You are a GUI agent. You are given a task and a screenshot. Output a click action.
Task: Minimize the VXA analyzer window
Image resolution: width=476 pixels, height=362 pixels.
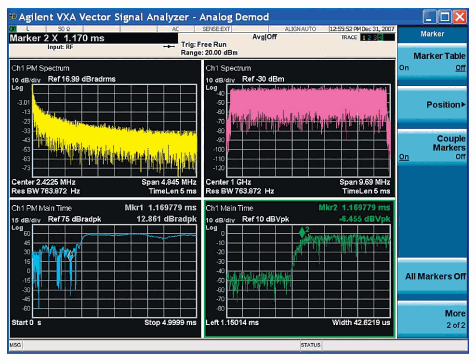[x=429, y=16]
